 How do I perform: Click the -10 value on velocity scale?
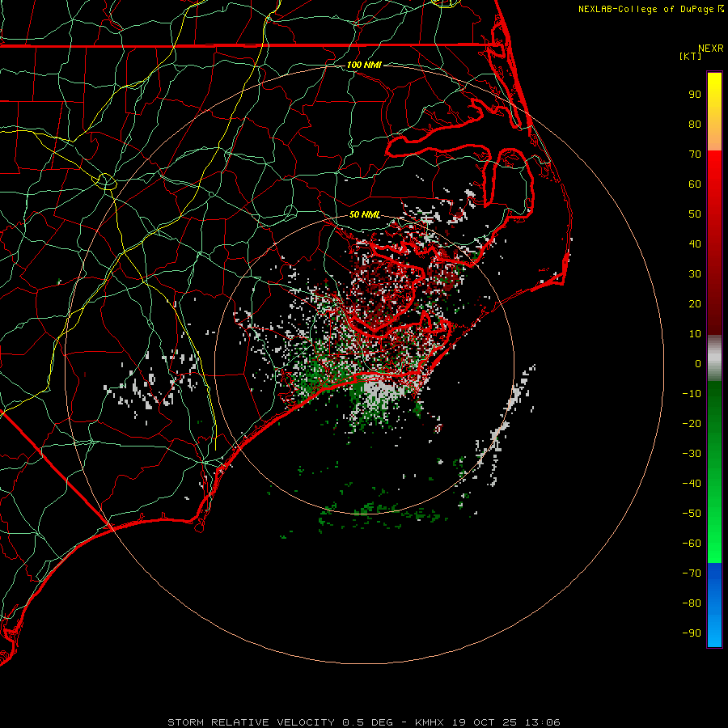[x=692, y=394]
